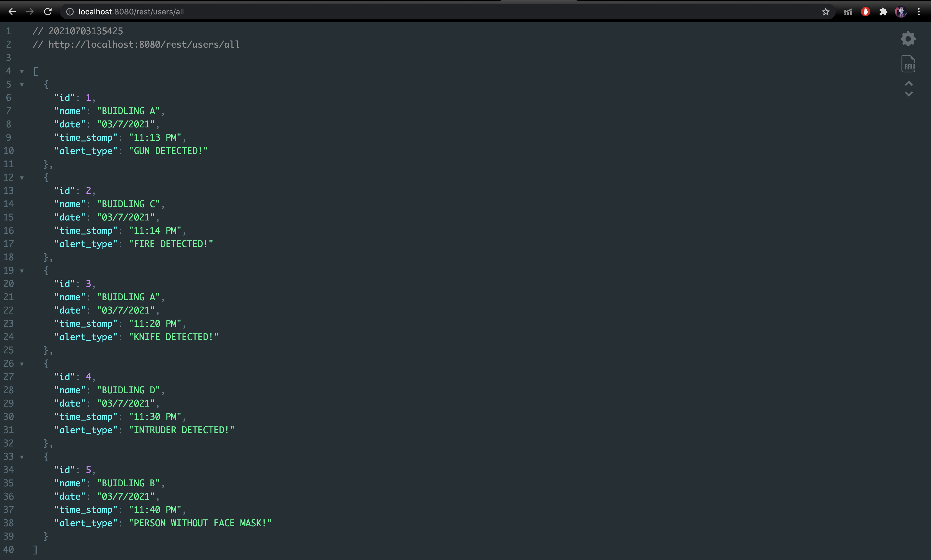
Task: View site information for localhost
Action: (70, 11)
